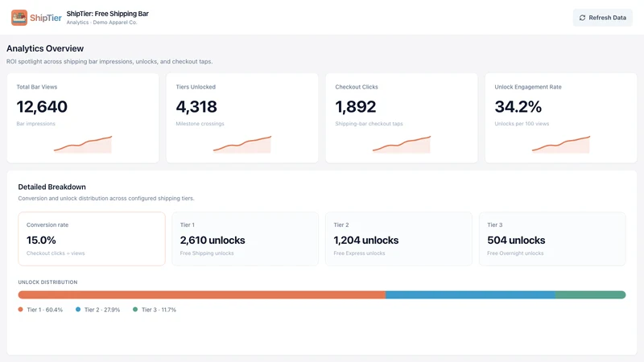Click the 'ShipTier: Free Shipping Bar' title

point(108,14)
